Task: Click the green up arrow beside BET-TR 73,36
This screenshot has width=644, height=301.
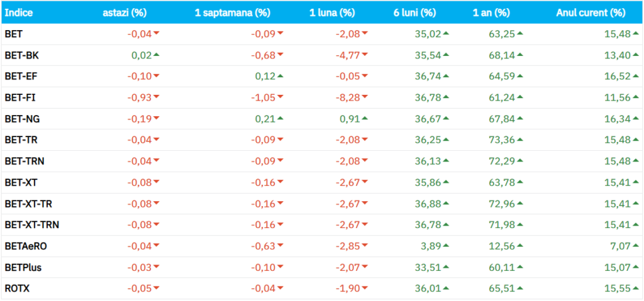Action: click(x=520, y=140)
